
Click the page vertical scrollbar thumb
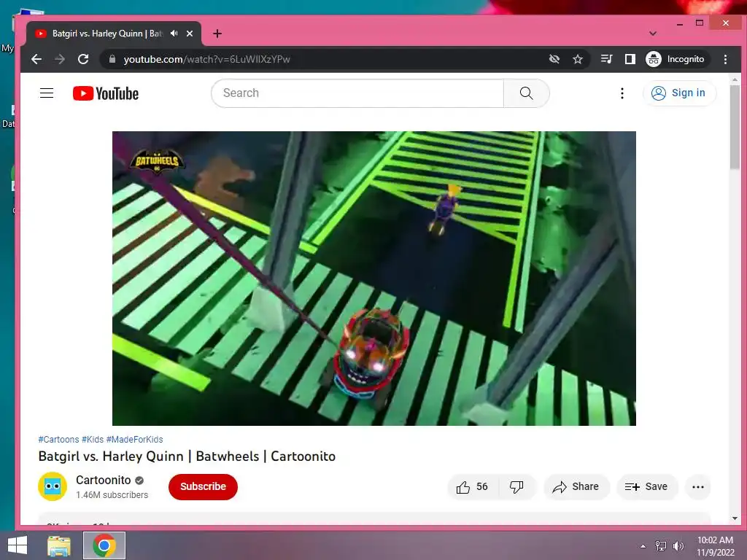pyautogui.click(x=735, y=126)
